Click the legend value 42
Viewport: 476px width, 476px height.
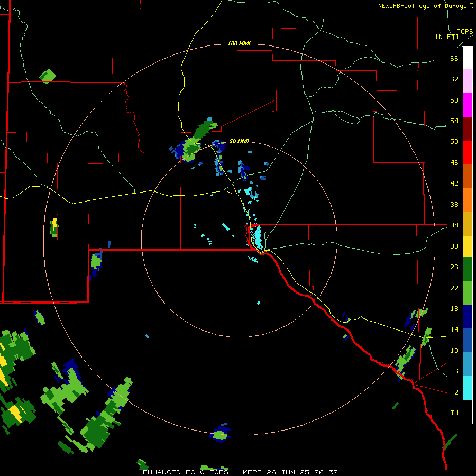(454, 184)
